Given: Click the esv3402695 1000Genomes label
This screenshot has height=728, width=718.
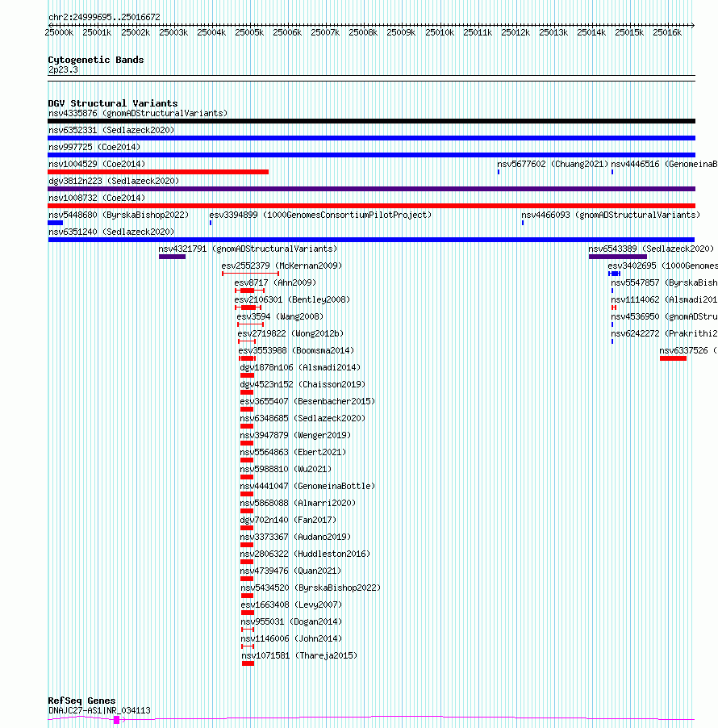Looking at the screenshot, I should pyautogui.click(x=663, y=266).
